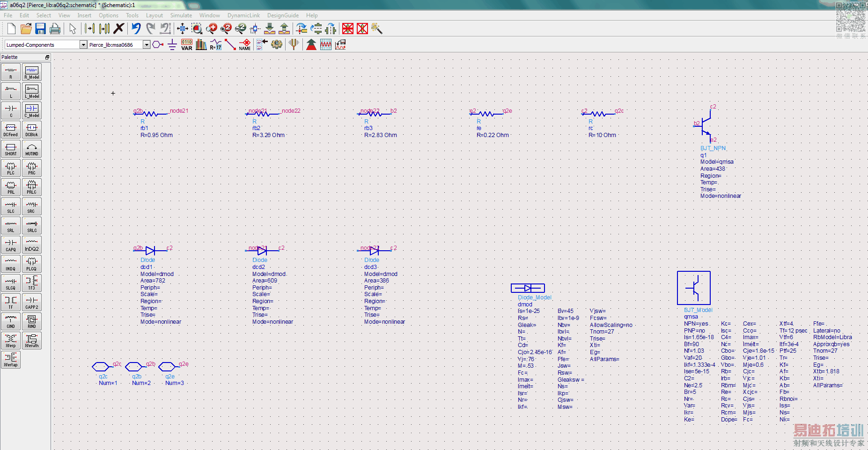Screen dimensions: 868x450
Task: Select the Diode_Model dmod symbol
Action: [x=528, y=288]
